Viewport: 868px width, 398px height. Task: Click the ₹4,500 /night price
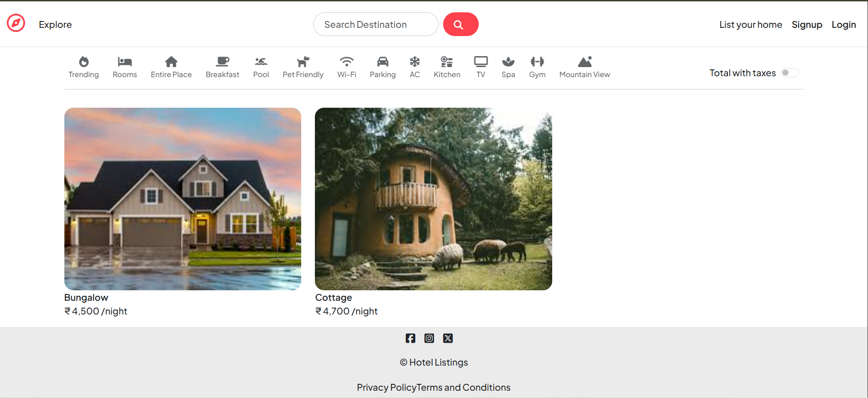[x=96, y=311]
